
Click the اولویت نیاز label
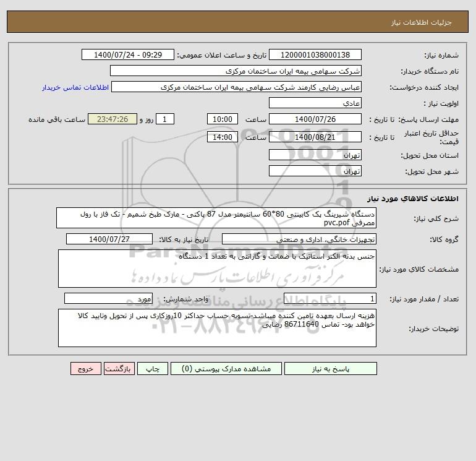coord(441,103)
